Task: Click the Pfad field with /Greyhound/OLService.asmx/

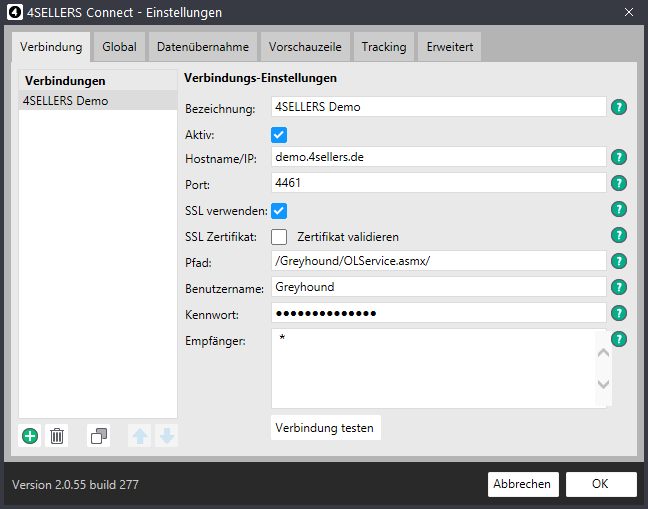Action: point(438,261)
